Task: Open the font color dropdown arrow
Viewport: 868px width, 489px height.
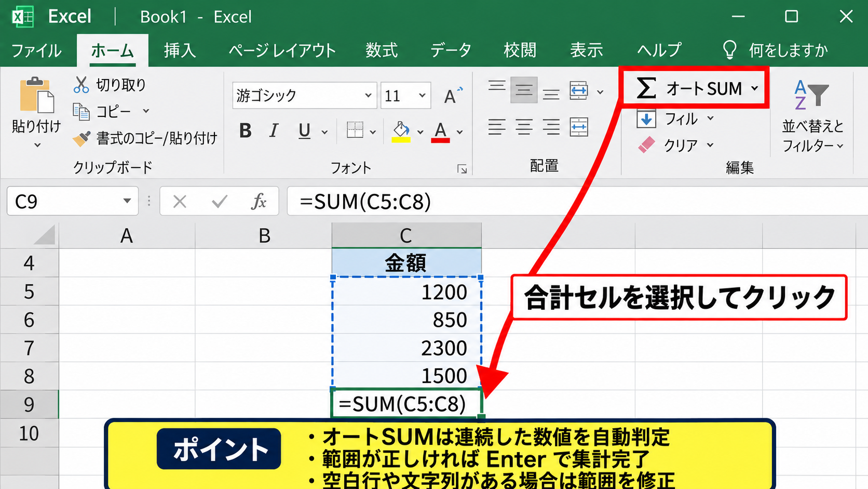Action: (460, 132)
